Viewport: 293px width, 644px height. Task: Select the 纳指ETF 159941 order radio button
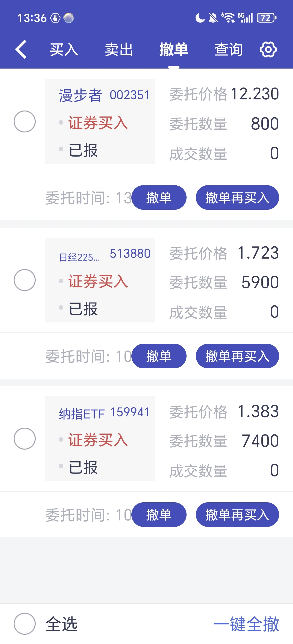pyautogui.click(x=24, y=439)
